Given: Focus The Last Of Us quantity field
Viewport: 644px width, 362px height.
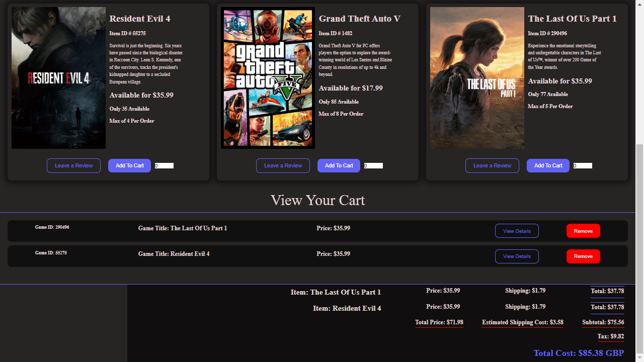Looking at the screenshot, I should pyautogui.click(x=583, y=165).
